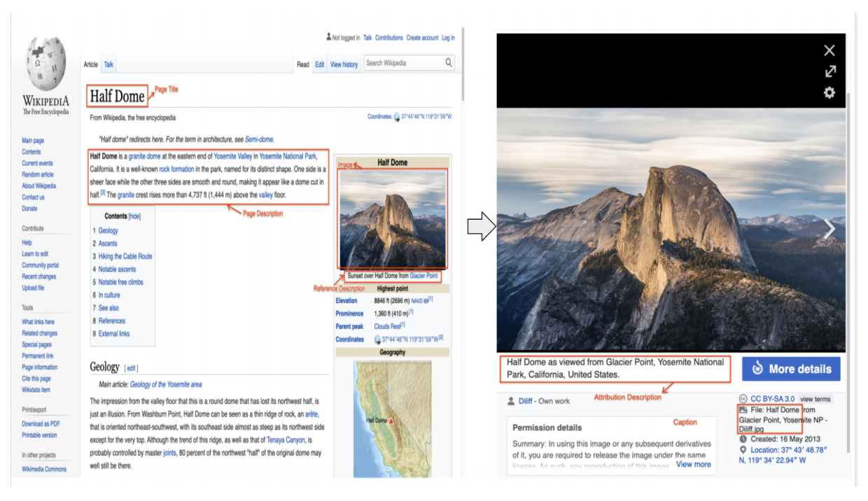Open the Half Dome infobox photo
The image size is (868, 501).
click(392, 219)
